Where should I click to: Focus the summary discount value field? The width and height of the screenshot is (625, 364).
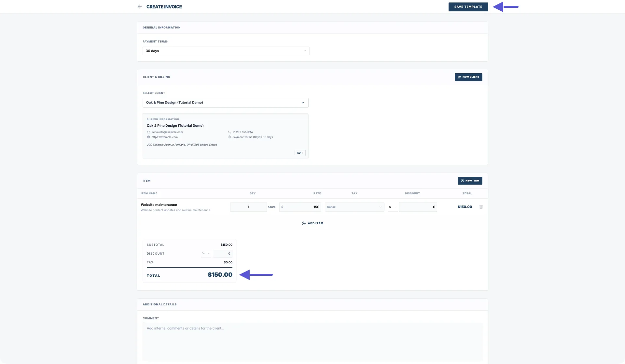pos(223,253)
